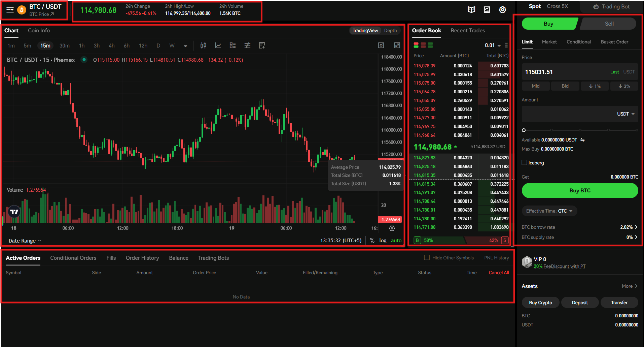The image size is (644, 347).
Task: Select the candlestick chart type icon
Action: coord(203,45)
